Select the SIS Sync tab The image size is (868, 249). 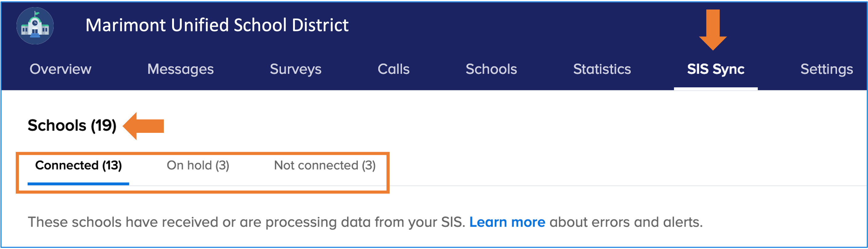coord(716,69)
